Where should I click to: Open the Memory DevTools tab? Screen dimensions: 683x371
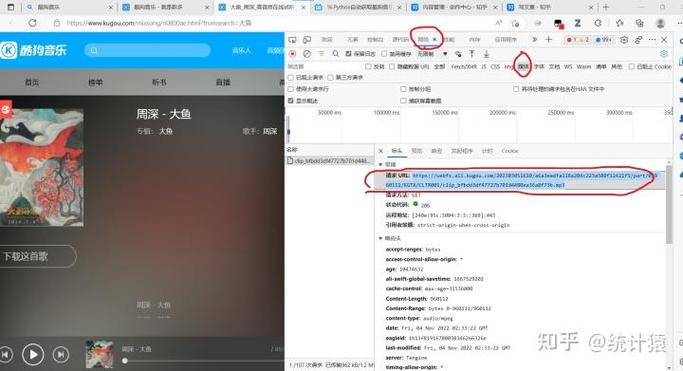pyautogui.click(x=474, y=40)
